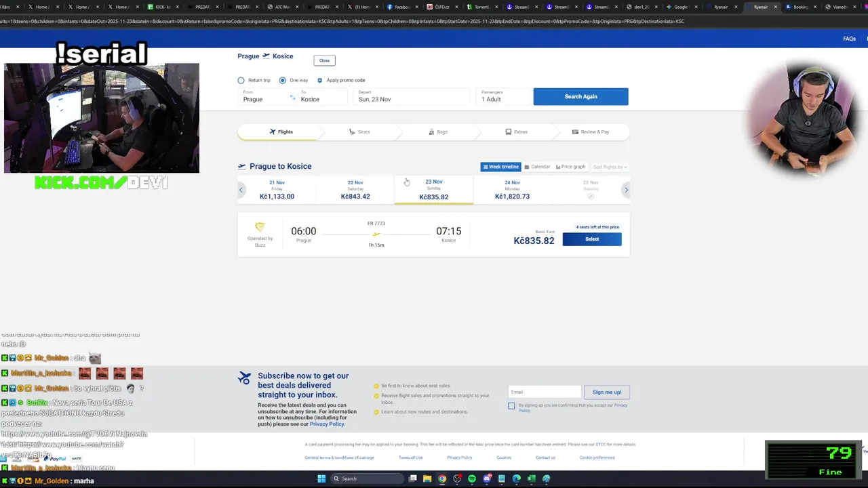Open the Passengers 1 Adult selector
Screen dimensions: 868x488
point(504,96)
